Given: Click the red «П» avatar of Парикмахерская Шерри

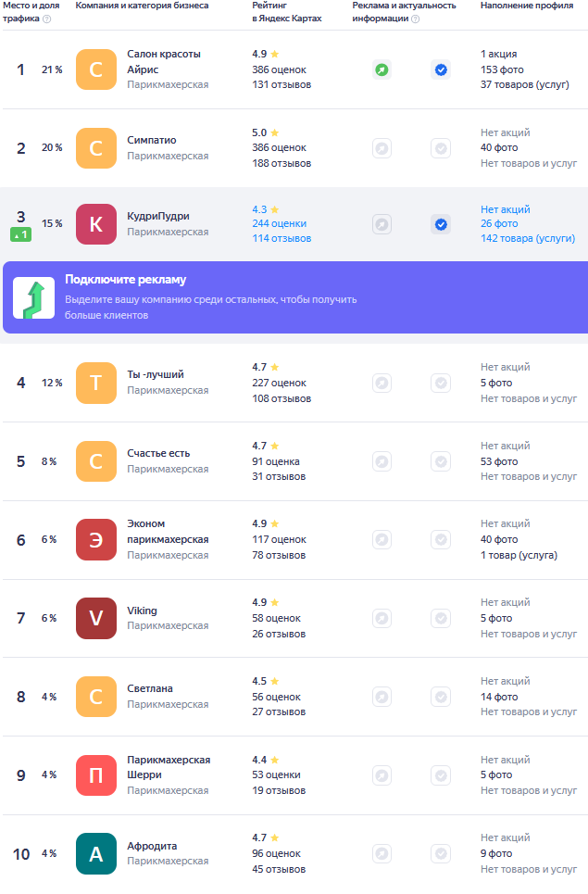Looking at the screenshot, I should [x=96, y=775].
